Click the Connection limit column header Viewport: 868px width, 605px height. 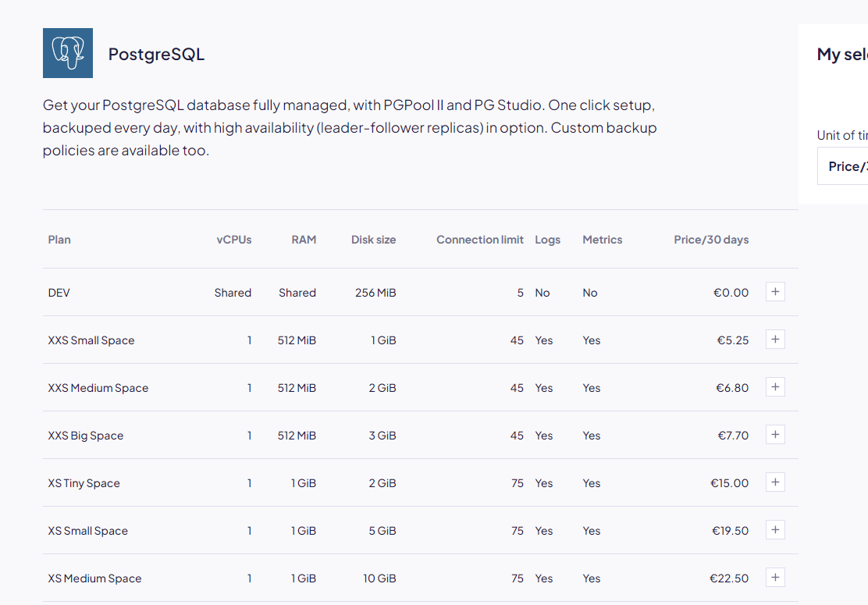pos(480,240)
